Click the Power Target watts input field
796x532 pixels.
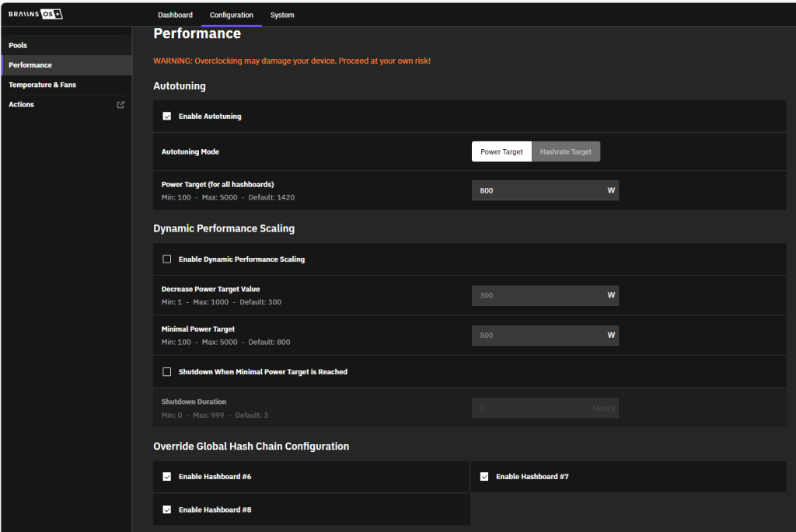pos(536,190)
